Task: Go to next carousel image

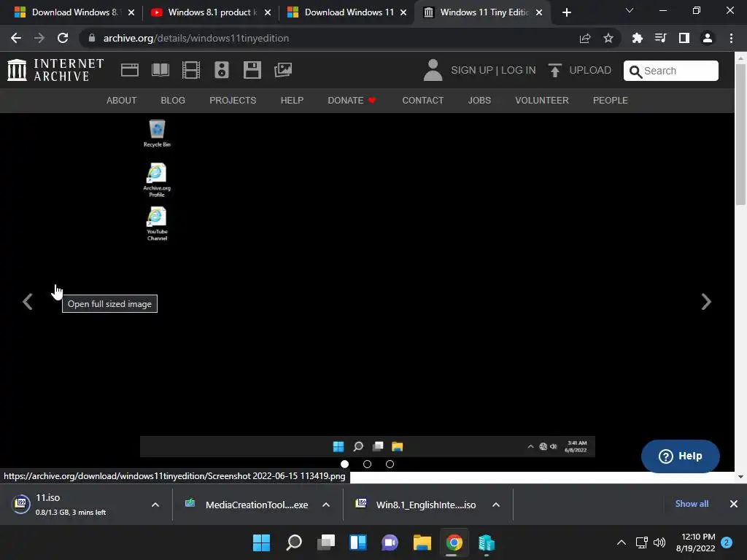Action: tap(706, 301)
